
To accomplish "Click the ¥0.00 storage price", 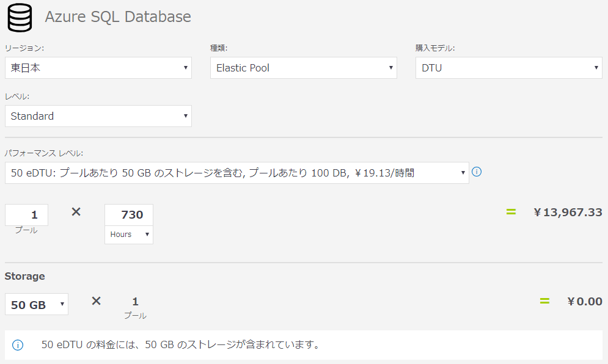I will 585,301.
